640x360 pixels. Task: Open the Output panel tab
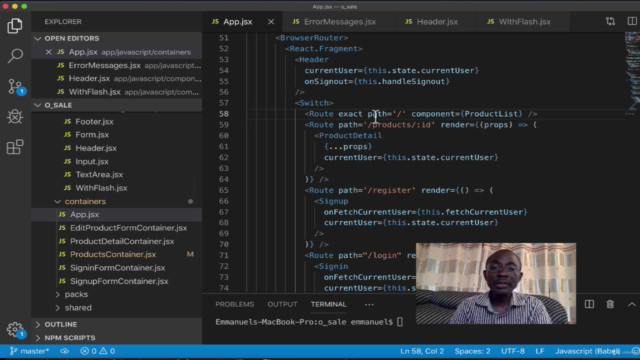tap(282, 304)
